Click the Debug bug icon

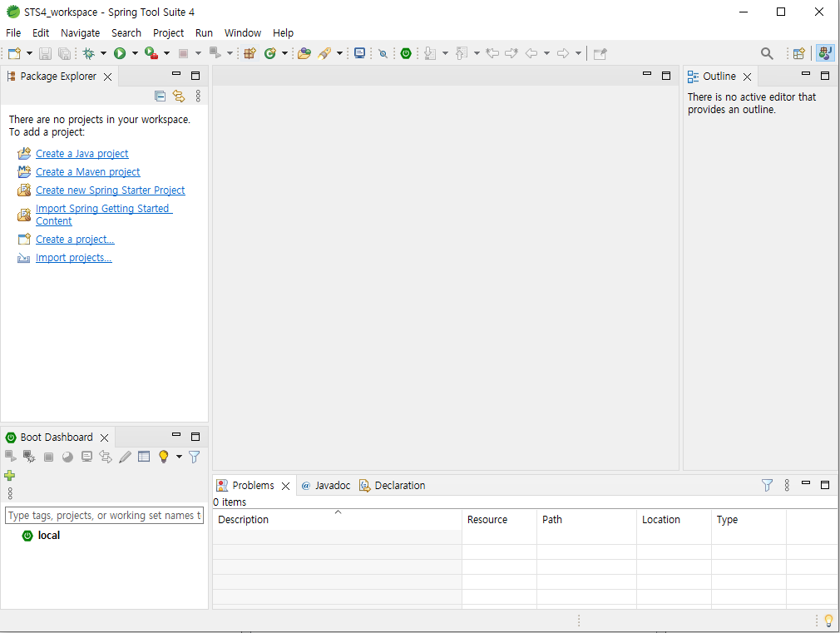pyautogui.click(x=89, y=53)
